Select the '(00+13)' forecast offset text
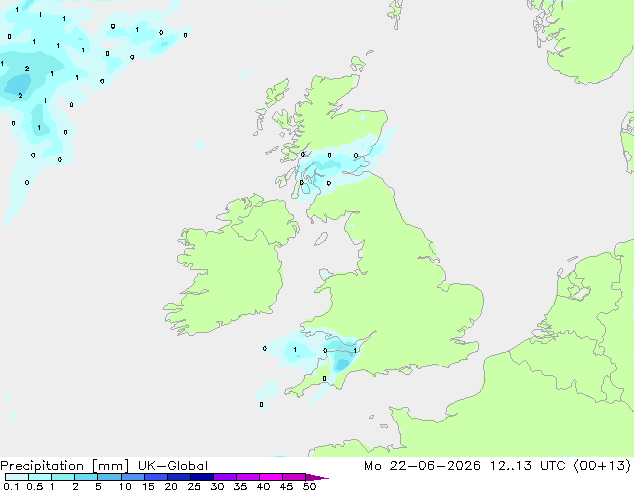634x490 pixels. (x=602, y=466)
